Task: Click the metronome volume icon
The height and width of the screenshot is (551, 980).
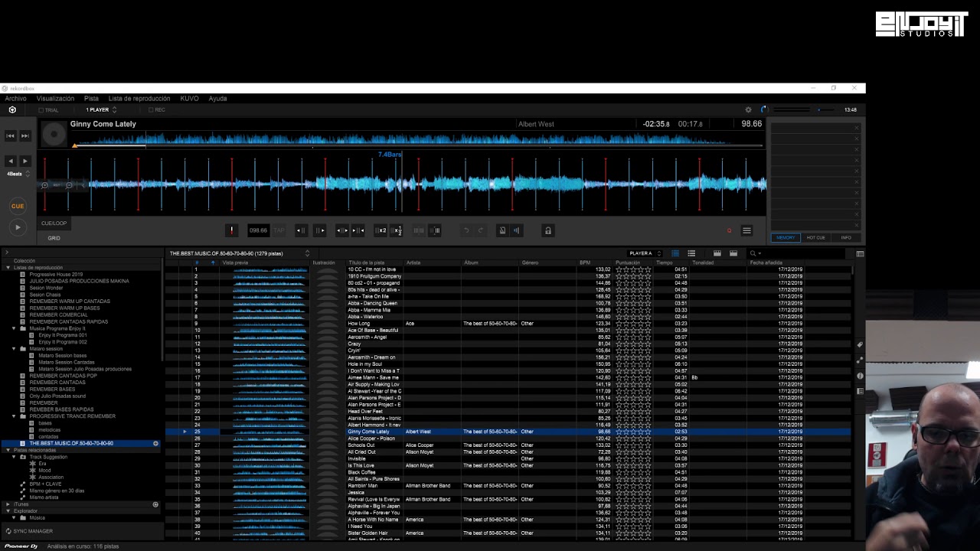Action: coord(516,230)
